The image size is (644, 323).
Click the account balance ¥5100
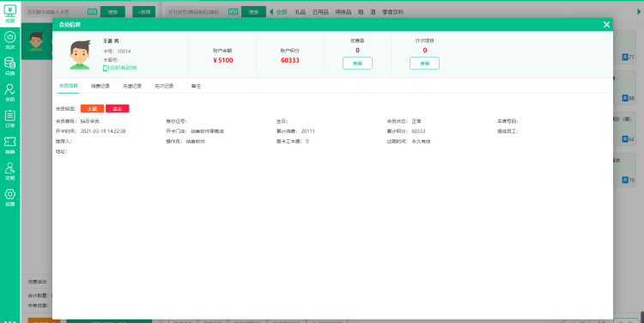pyautogui.click(x=223, y=60)
